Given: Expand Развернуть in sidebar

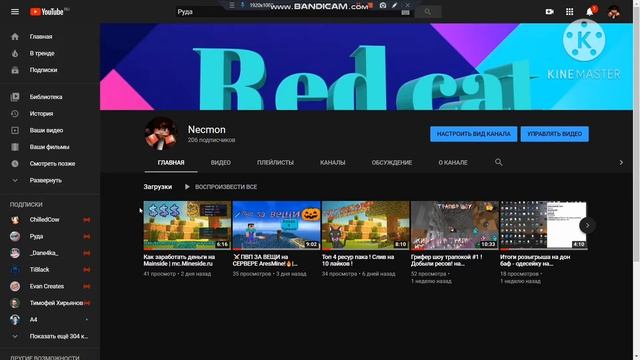Looking at the screenshot, I should click(50, 180).
